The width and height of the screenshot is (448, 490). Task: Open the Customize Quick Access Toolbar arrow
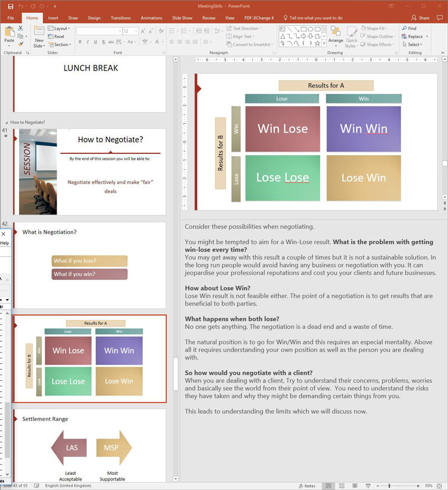pos(55,6)
